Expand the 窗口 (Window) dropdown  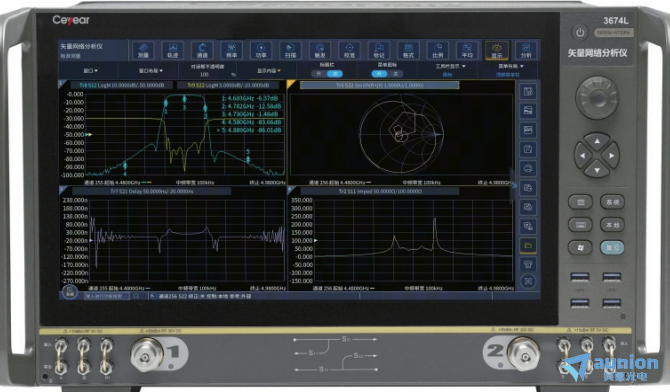[x=90, y=71]
